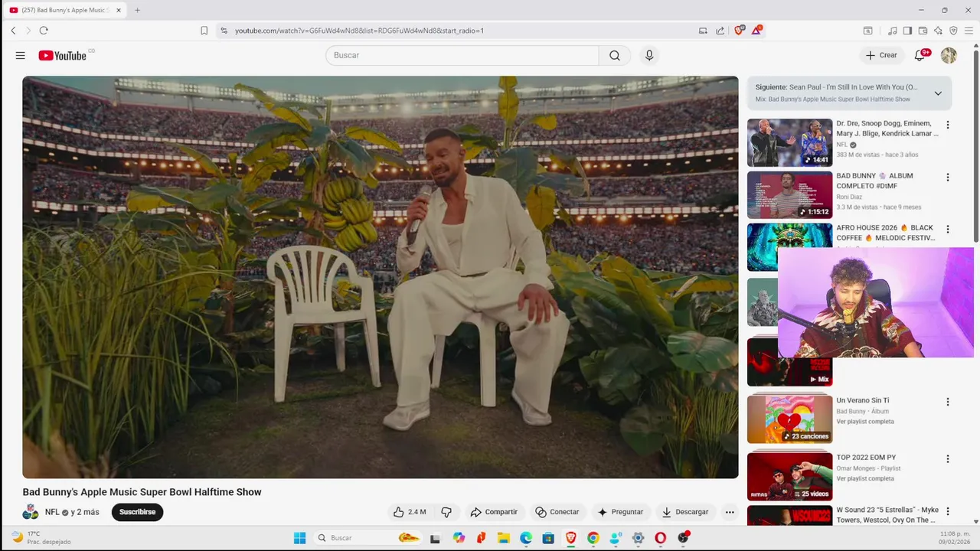Open options for Un Verano Sin Ti
Image resolution: width=980 pixels, height=551 pixels.
(948, 402)
